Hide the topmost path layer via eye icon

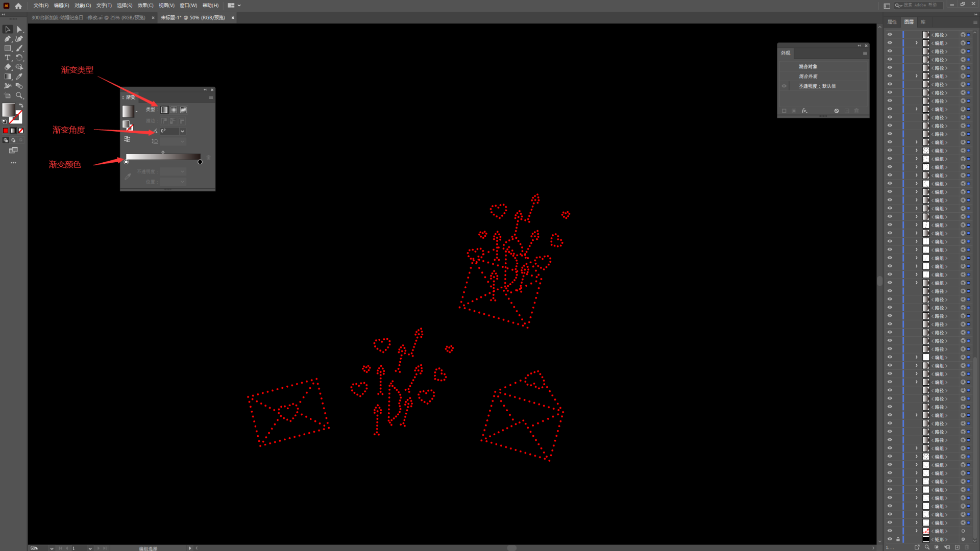(890, 35)
